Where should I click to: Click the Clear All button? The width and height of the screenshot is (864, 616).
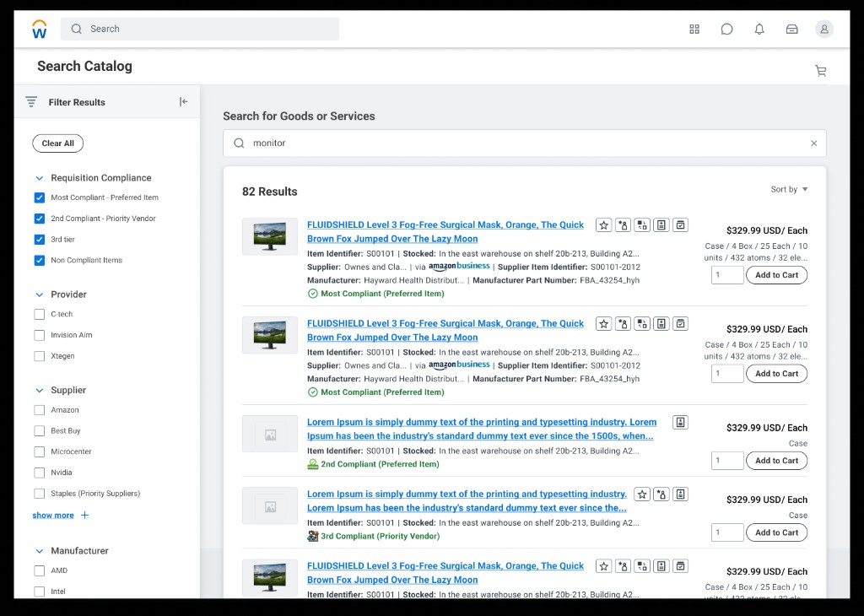(58, 143)
